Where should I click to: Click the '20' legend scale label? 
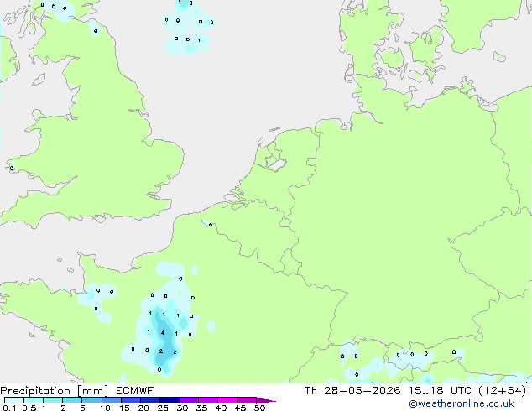pos(143,408)
